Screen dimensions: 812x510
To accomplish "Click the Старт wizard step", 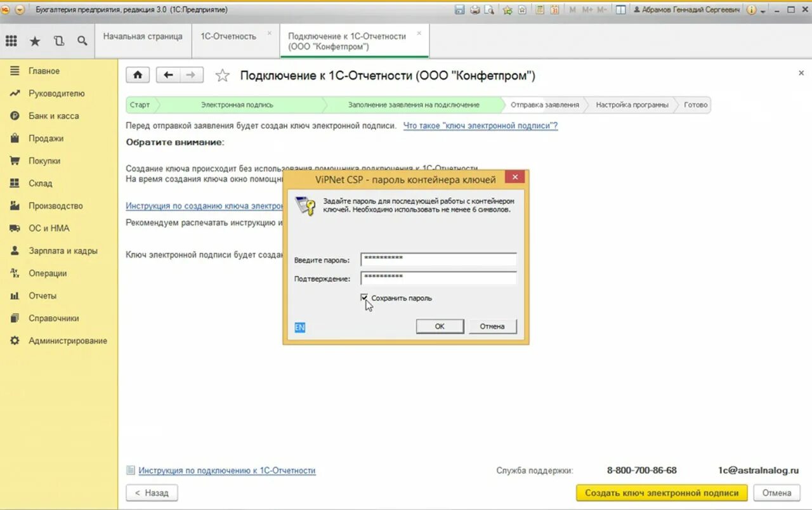I will [x=140, y=105].
